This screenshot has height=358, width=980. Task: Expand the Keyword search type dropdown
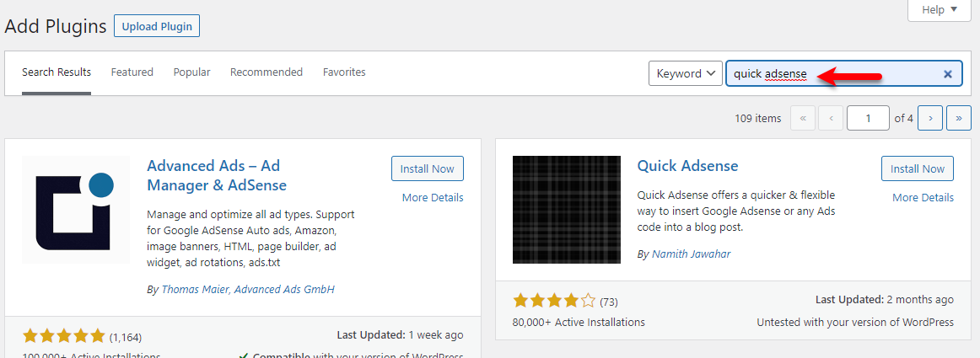686,74
